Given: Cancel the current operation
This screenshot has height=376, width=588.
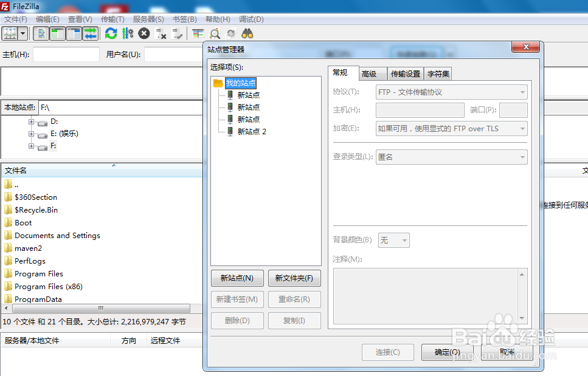Looking at the screenshot, I should [144, 33].
